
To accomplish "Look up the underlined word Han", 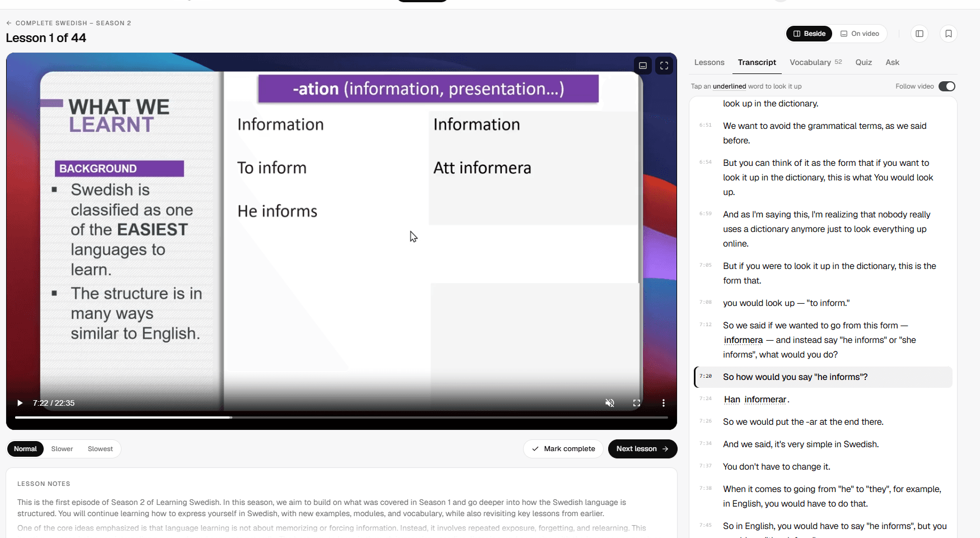I will (x=732, y=400).
